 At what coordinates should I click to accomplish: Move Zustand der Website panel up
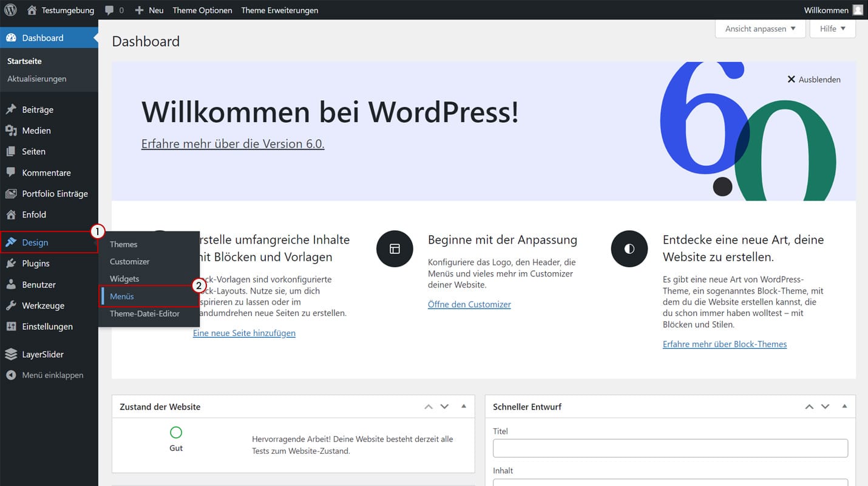[429, 406]
